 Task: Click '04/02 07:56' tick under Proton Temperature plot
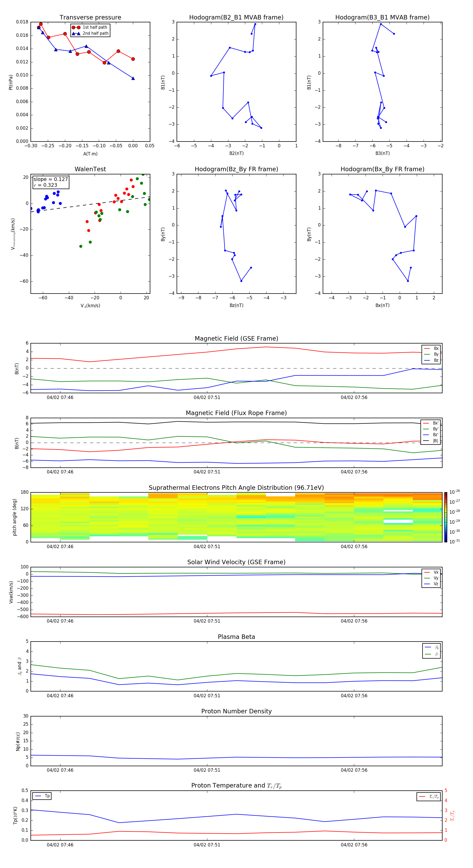pyautogui.click(x=354, y=845)
